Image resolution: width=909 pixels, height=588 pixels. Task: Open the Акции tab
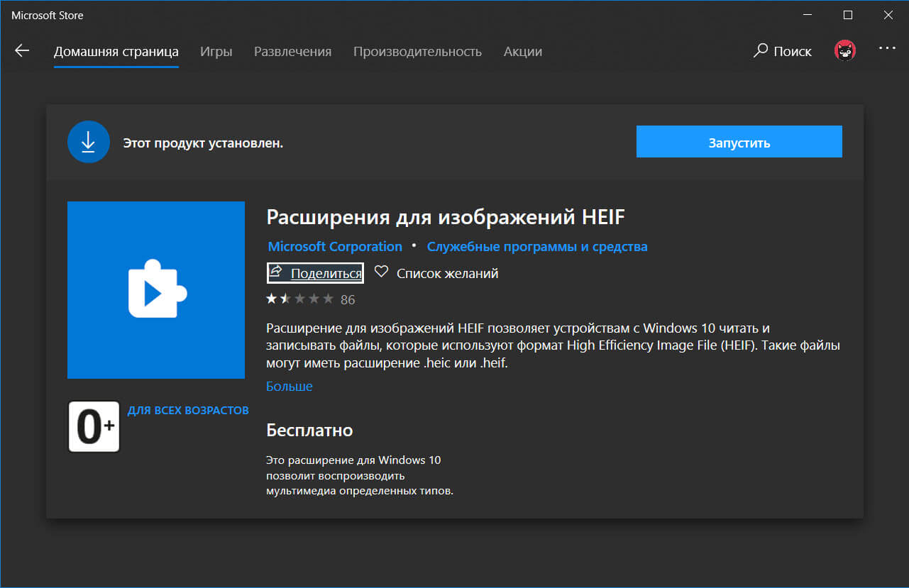523,52
